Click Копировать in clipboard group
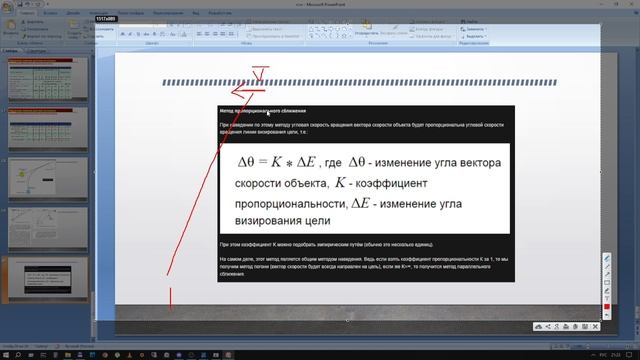The image size is (640, 360). pyautogui.click(x=34, y=29)
